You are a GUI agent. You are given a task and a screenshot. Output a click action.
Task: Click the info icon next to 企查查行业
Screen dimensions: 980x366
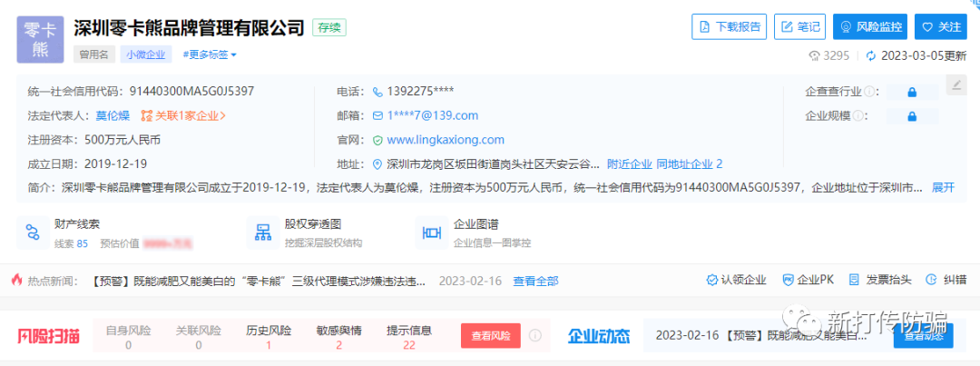coord(868,93)
